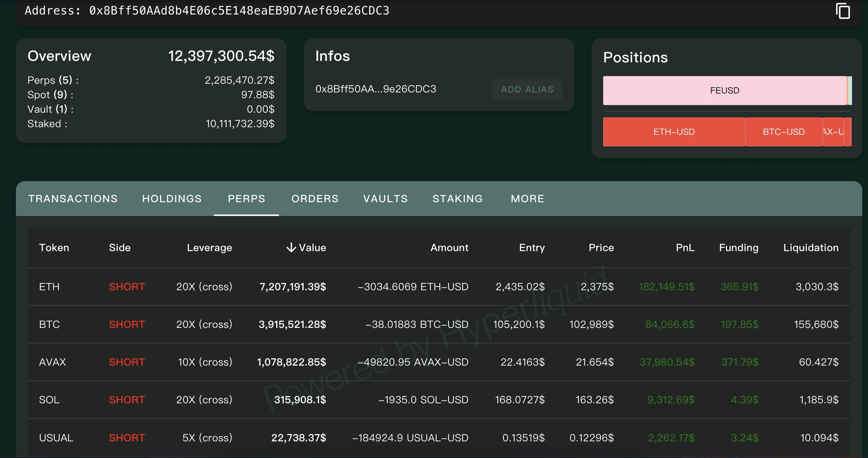The width and height of the screenshot is (868, 458).
Task: Click the shortened address 0x8Bff50AA...9e26CDC3
Action: point(376,89)
